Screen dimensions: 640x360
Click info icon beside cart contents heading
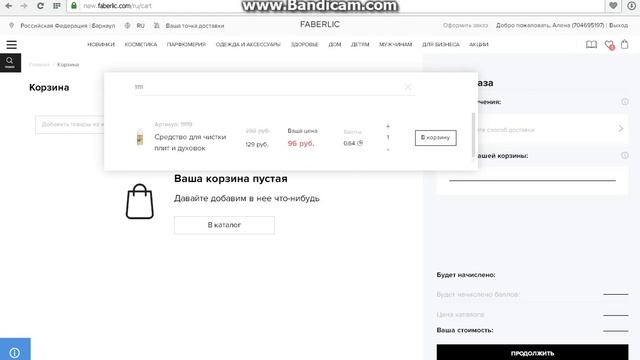(624, 156)
